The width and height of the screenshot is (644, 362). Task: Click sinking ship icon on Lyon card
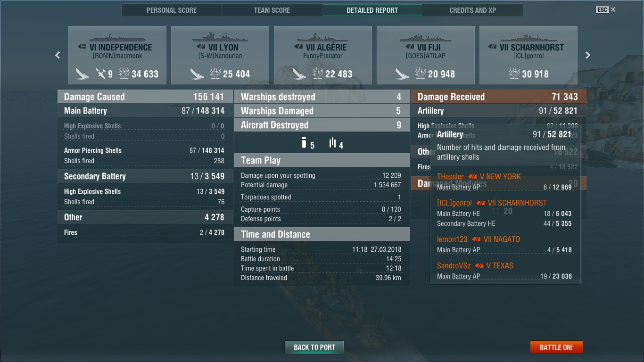(197, 74)
